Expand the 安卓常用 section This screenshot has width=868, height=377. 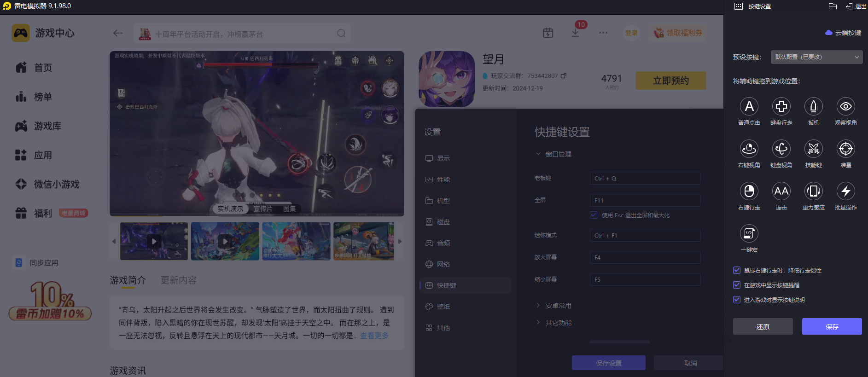553,306
